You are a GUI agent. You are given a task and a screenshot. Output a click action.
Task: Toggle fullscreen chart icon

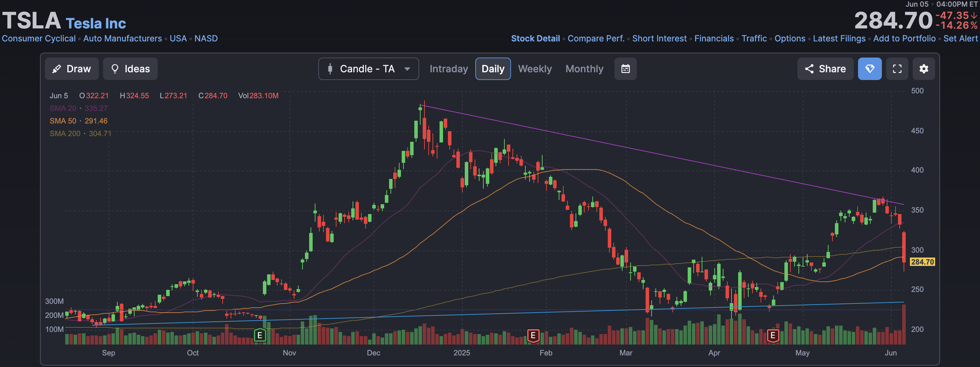click(897, 69)
